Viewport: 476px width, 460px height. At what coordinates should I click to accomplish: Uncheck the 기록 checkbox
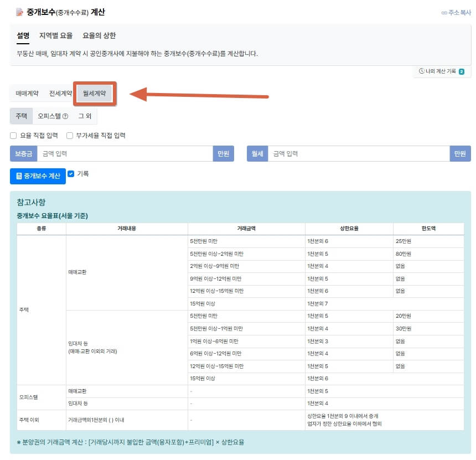point(71,174)
